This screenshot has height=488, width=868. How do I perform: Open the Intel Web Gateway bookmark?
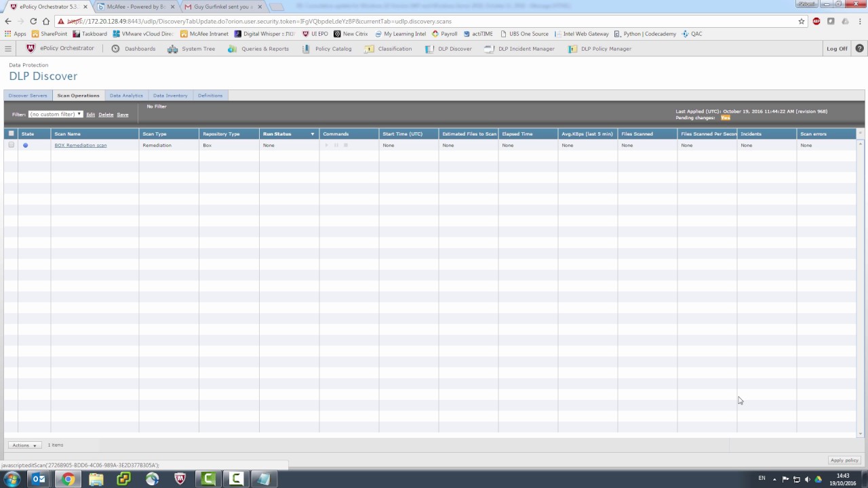[582, 34]
